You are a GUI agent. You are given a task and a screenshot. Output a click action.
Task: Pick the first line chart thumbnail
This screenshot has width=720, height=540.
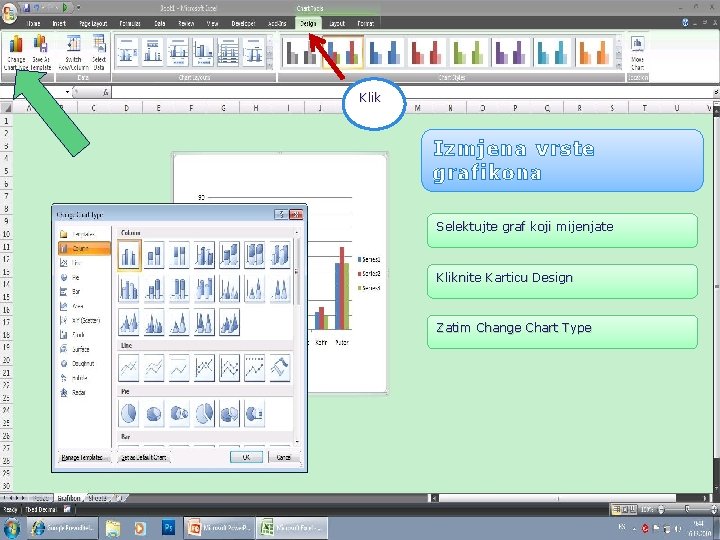[129, 368]
